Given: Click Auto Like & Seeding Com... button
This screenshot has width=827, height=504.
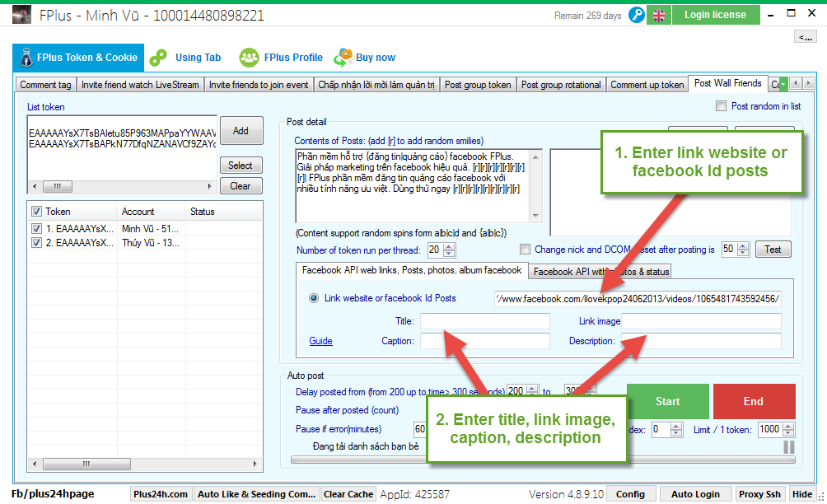Looking at the screenshot, I should tap(256, 494).
